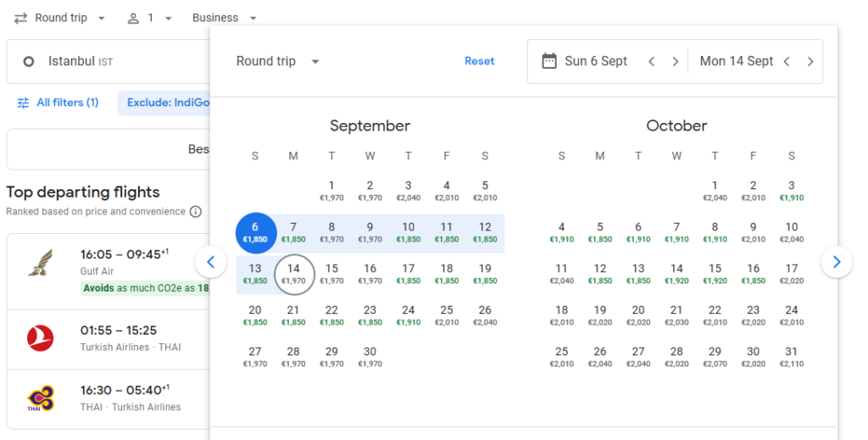This screenshot has height=440, width=868.
Task: Move return date one day earlier
Action: (787, 61)
